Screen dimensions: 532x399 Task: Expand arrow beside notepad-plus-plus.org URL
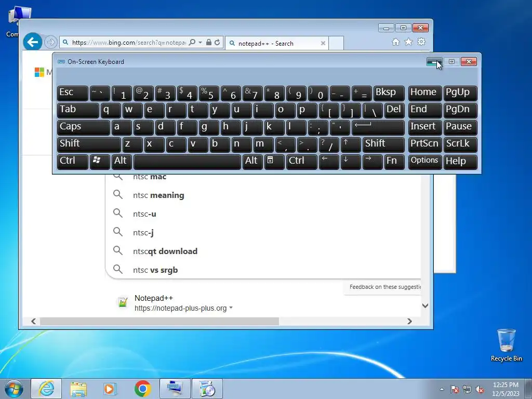click(231, 308)
